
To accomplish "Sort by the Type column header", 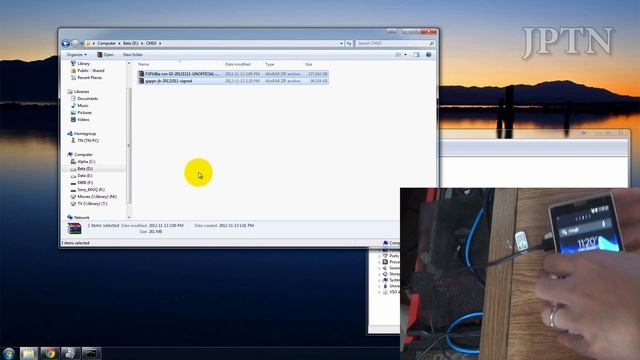I will pyautogui.click(x=269, y=64).
